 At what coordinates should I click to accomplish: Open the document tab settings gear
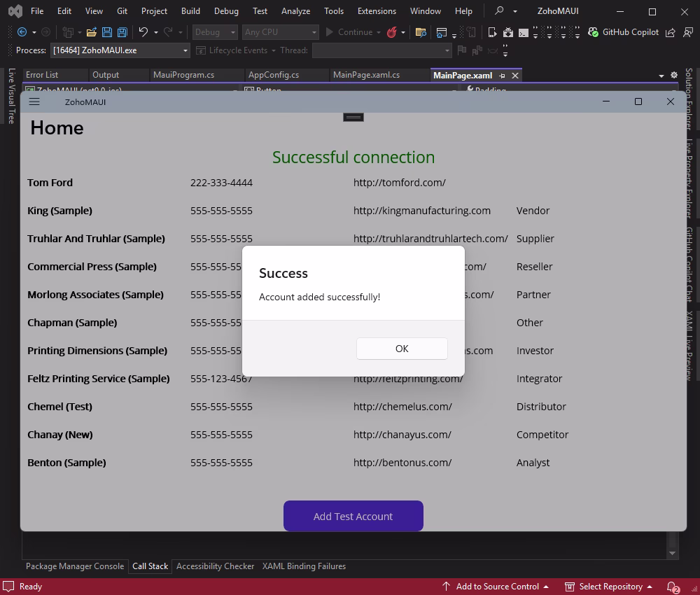(x=674, y=75)
